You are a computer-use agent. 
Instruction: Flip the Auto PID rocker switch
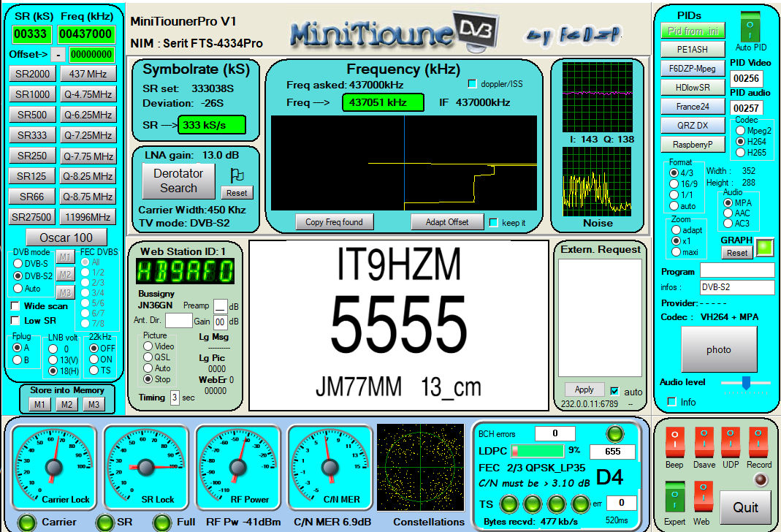click(750, 28)
